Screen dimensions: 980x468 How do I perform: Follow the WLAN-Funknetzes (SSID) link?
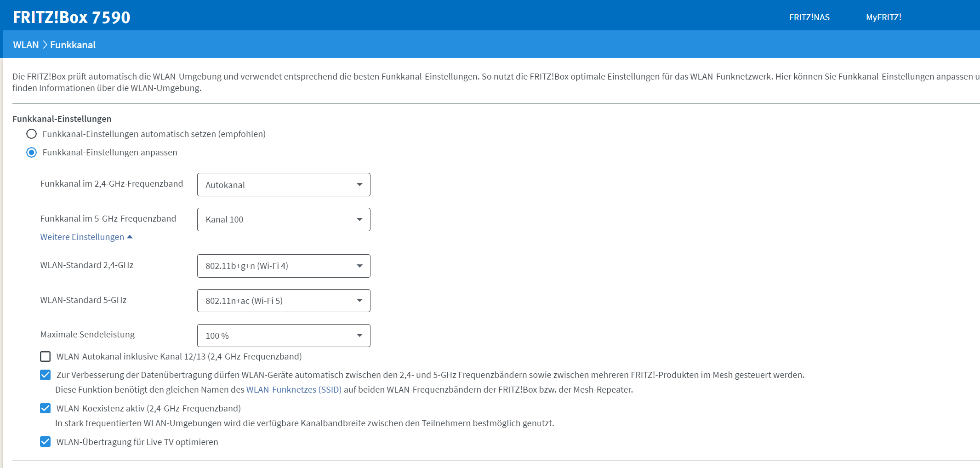[294, 389]
